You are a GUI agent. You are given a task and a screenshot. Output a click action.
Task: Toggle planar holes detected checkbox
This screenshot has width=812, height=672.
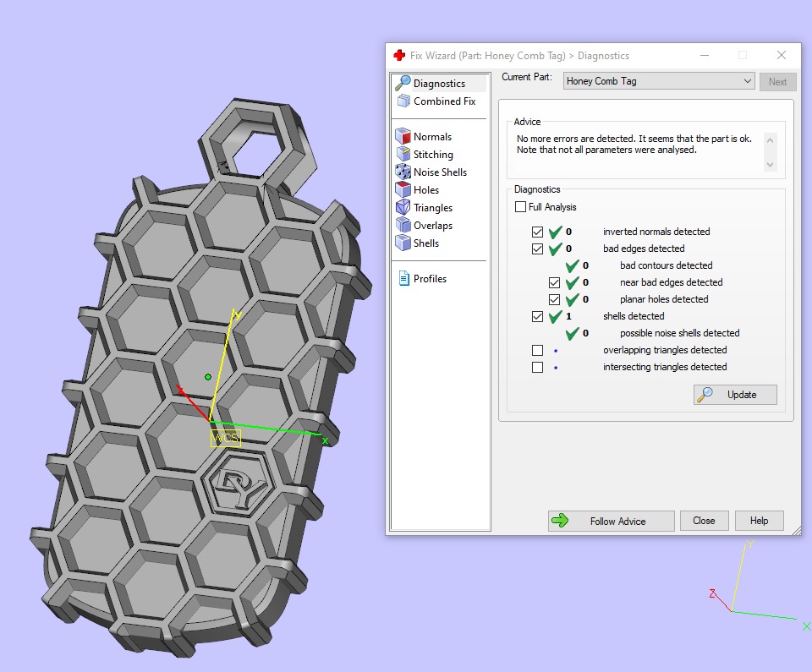(555, 299)
